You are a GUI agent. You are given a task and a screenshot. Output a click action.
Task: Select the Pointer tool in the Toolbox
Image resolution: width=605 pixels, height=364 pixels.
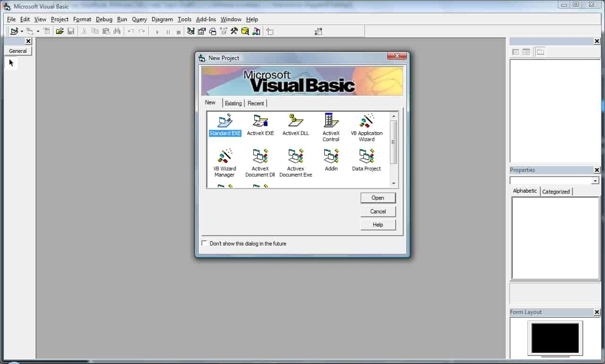(11, 63)
